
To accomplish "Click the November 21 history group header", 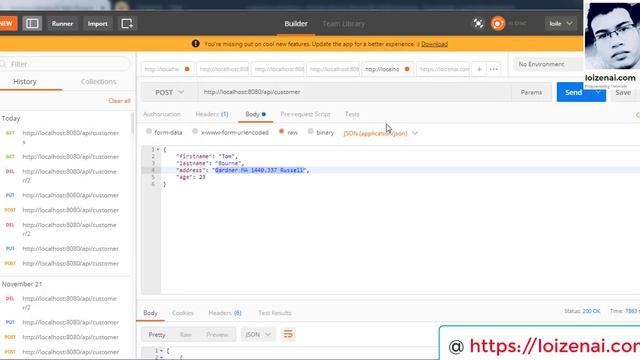I will (x=22, y=284).
